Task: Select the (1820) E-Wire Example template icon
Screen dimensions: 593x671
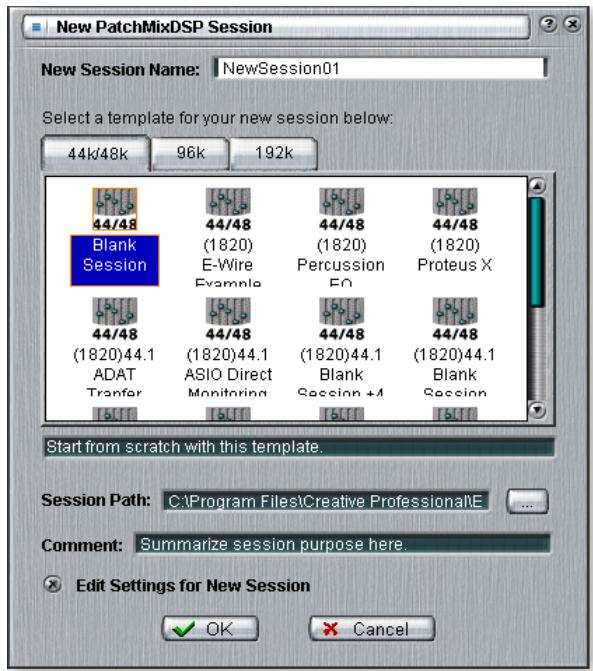Action: coord(228,209)
